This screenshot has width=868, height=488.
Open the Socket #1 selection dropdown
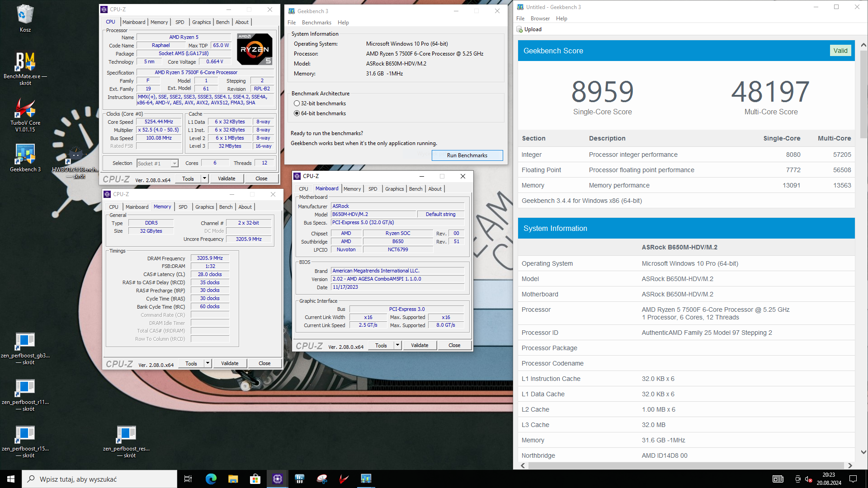tap(157, 164)
